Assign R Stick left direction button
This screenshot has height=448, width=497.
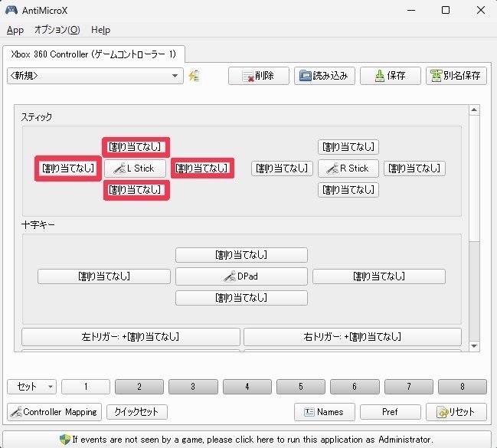pyautogui.click(x=282, y=168)
